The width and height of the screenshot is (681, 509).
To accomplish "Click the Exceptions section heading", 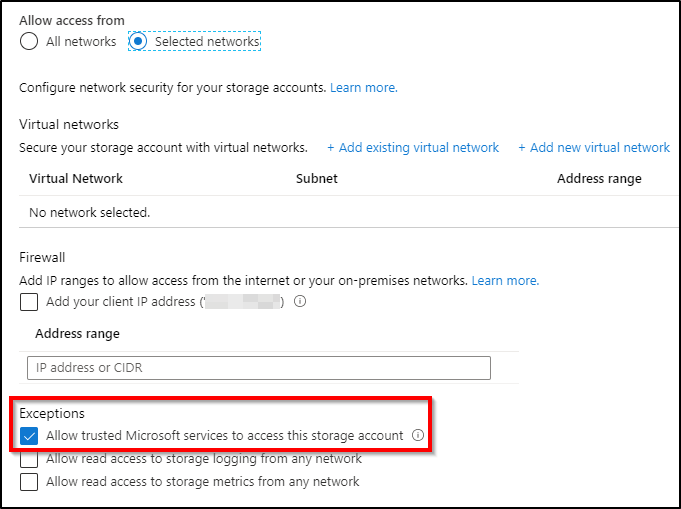I will pyautogui.click(x=52, y=413).
